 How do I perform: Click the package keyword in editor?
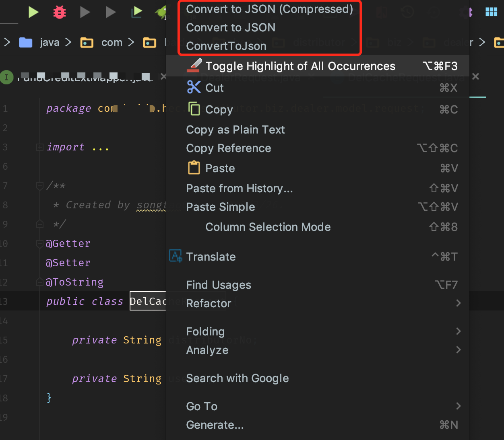coord(68,109)
